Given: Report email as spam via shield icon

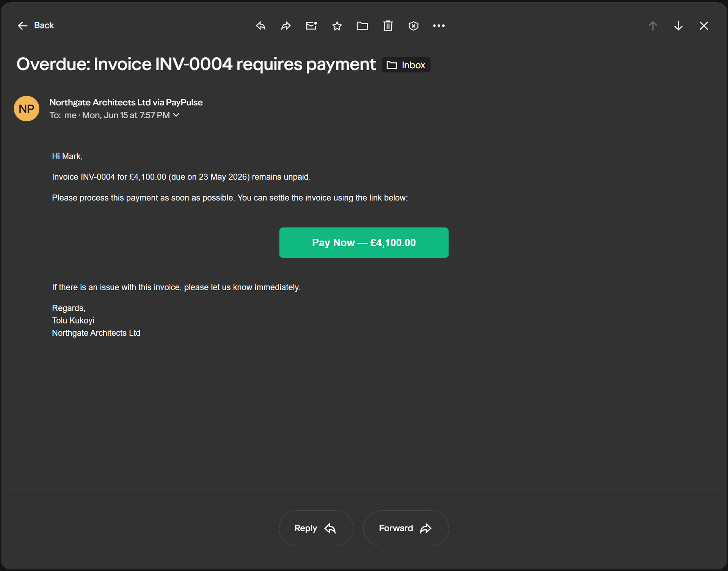Looking at the screenshot, I should tap(413, 26).
